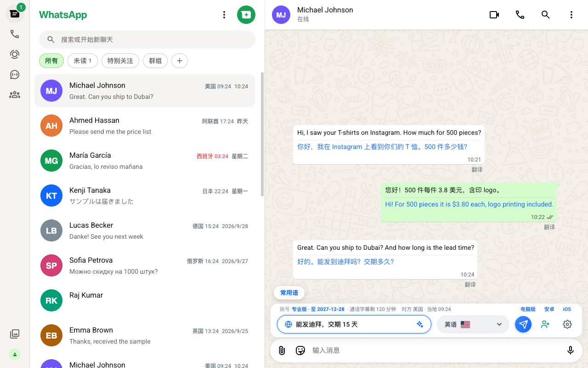Click the WhatsApp title logo
588x368 pixels.
tap(63, 15)
